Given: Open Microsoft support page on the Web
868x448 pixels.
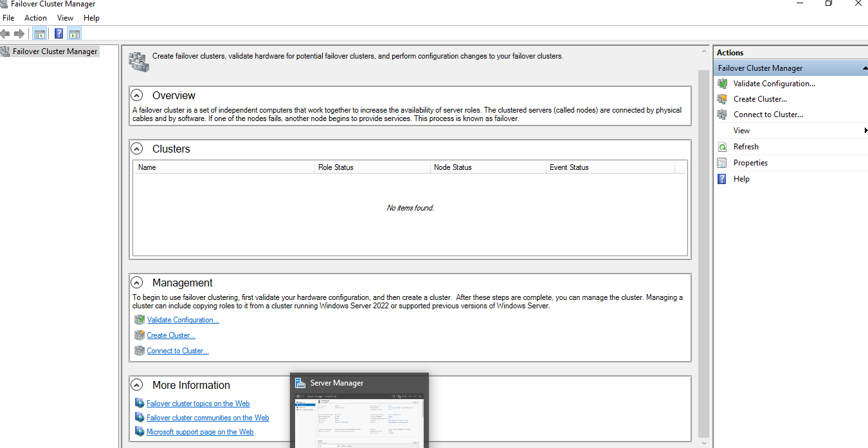Looking at the screenshot, I should tap(200, 432).
